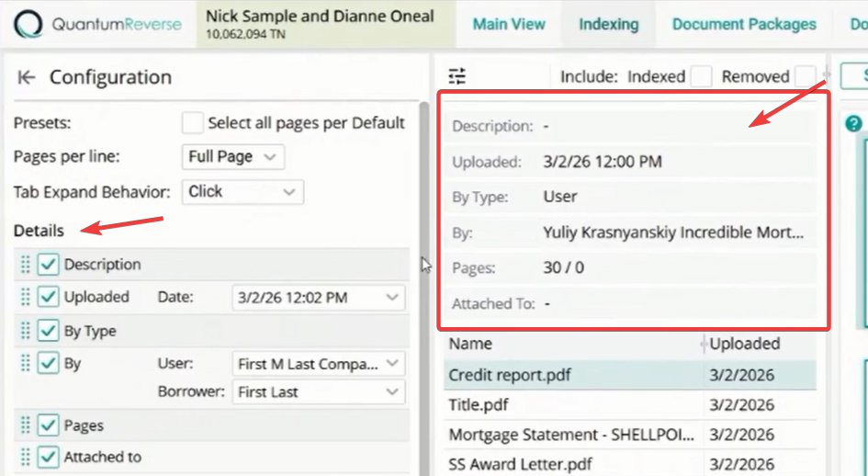Enable Select all pages per Default
868x476 pixels.
(x=192, y=122)
